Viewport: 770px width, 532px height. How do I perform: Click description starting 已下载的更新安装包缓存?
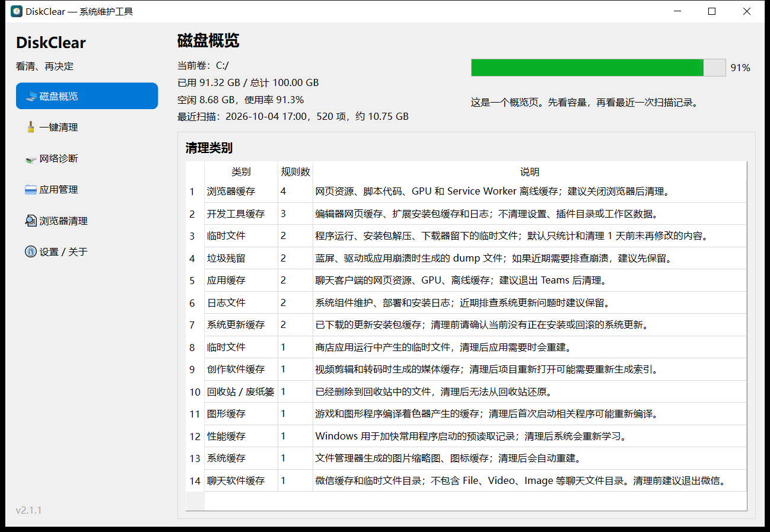pyautogui.click(x=530, y=325)
